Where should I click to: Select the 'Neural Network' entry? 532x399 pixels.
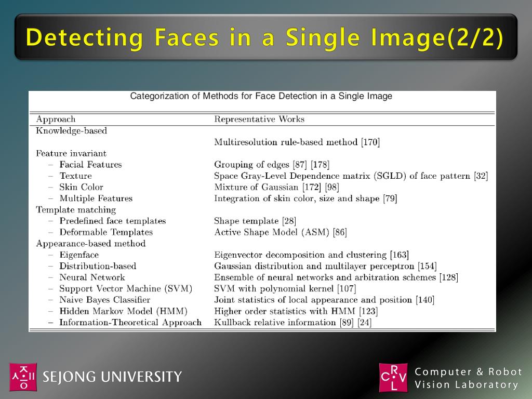point(92,277)
